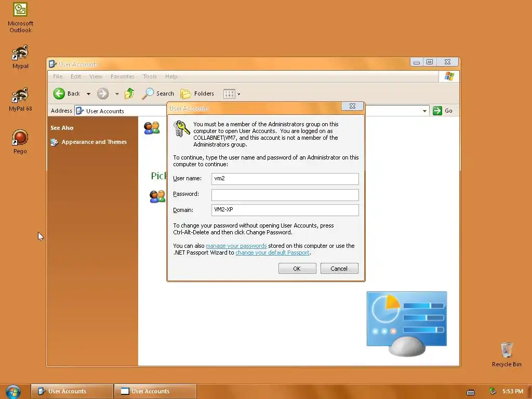Open the MyPal 68 desktop shortcut
The width and height of the screenshot is (532, 399).
20,100
